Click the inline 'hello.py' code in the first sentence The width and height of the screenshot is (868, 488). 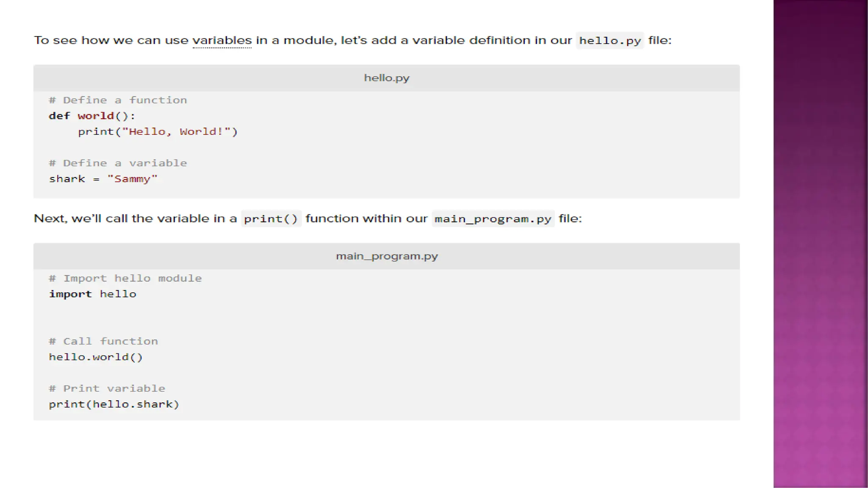click(x=609, y=41)
